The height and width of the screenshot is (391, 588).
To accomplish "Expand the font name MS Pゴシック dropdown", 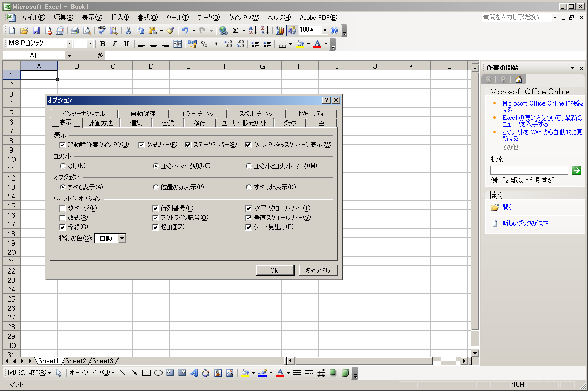I will tap(69, 44).
